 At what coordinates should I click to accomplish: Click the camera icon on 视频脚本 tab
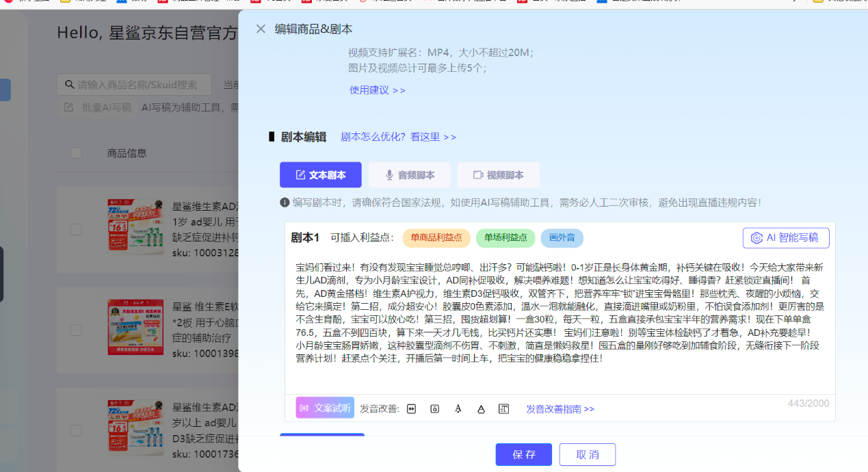coord(478,175)
